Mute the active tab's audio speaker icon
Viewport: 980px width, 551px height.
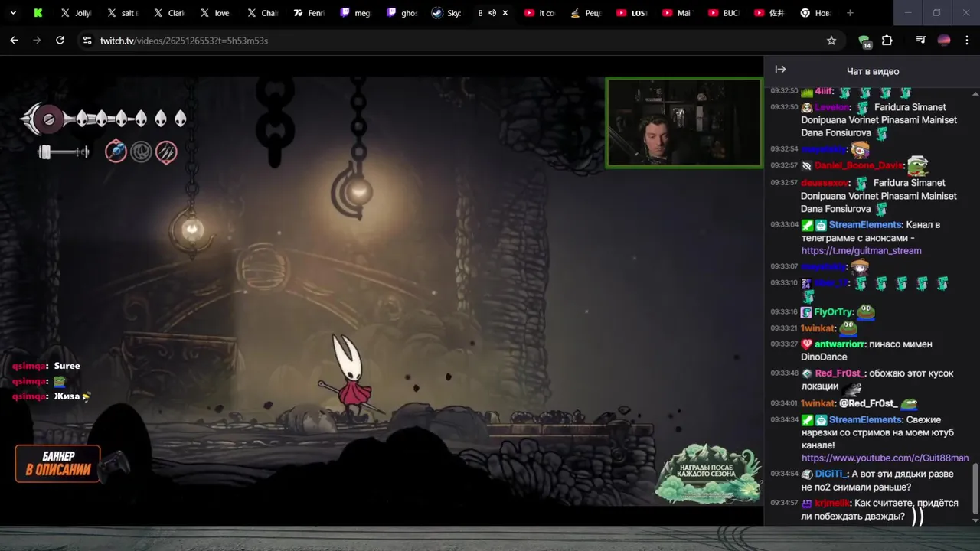pos(492,13)
